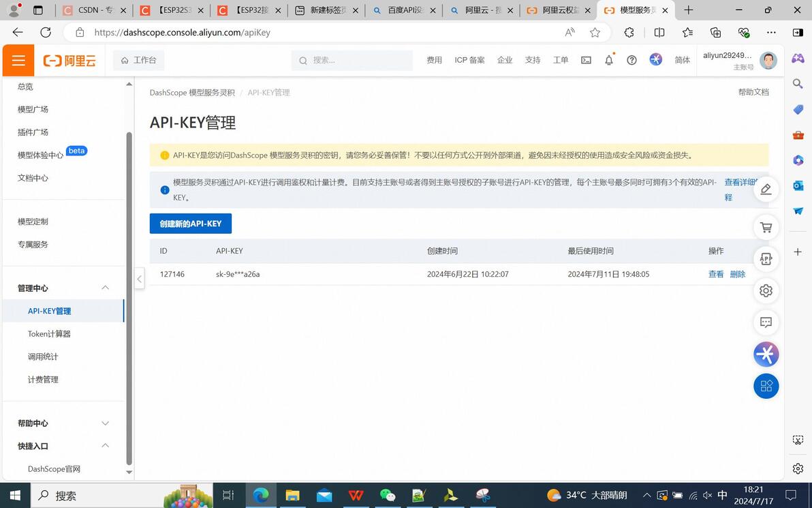
Task: Click 查看 for key 127146
Action: coord(716,274)
